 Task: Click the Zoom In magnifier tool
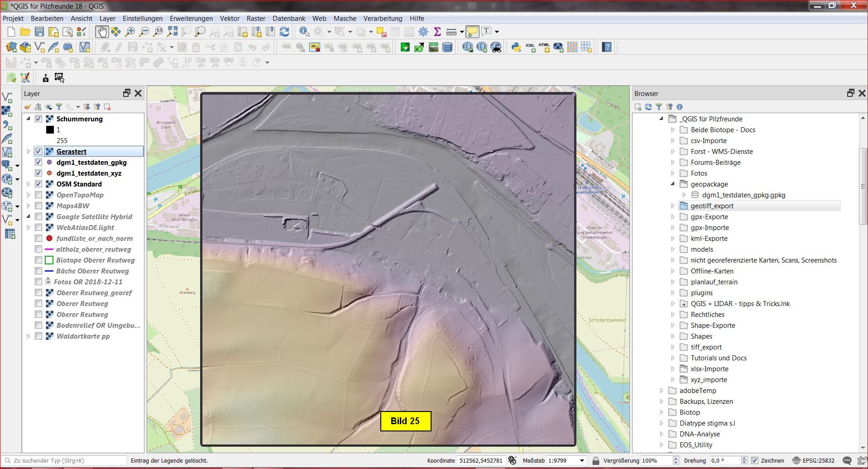130,32
